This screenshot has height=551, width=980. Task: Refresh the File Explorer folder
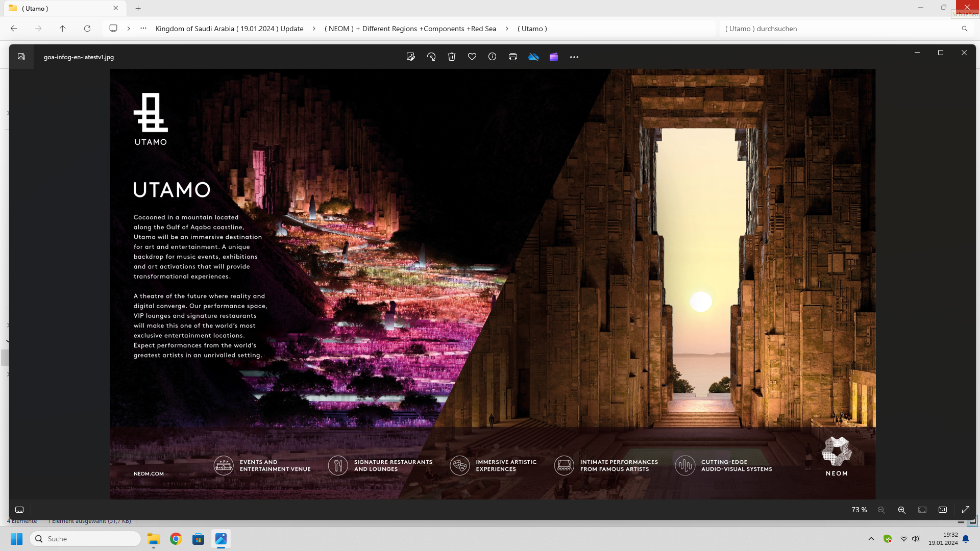click(x=87, y=29)
